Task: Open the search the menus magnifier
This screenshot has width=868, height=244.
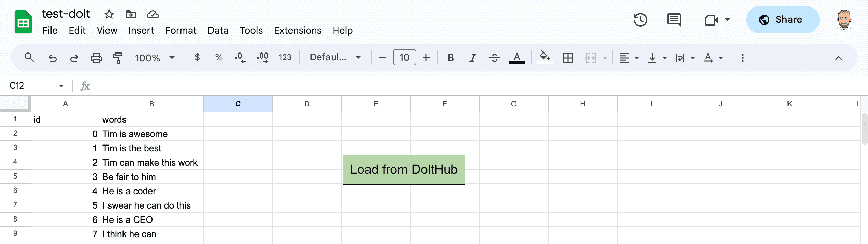Action: pos(29,57)
